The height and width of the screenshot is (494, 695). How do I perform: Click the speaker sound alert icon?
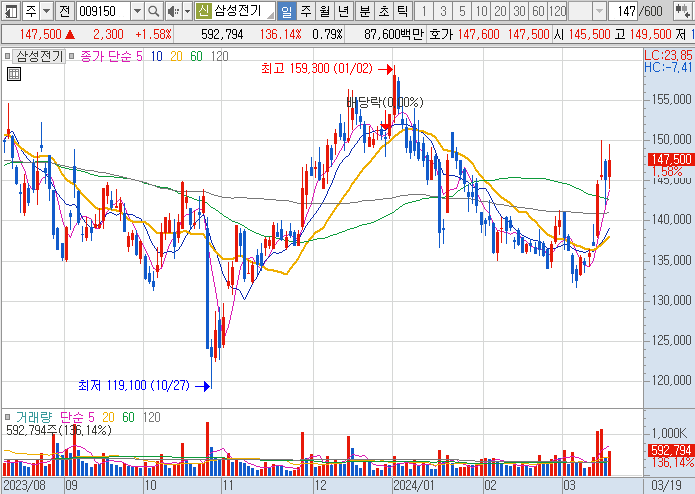[173, 11]
